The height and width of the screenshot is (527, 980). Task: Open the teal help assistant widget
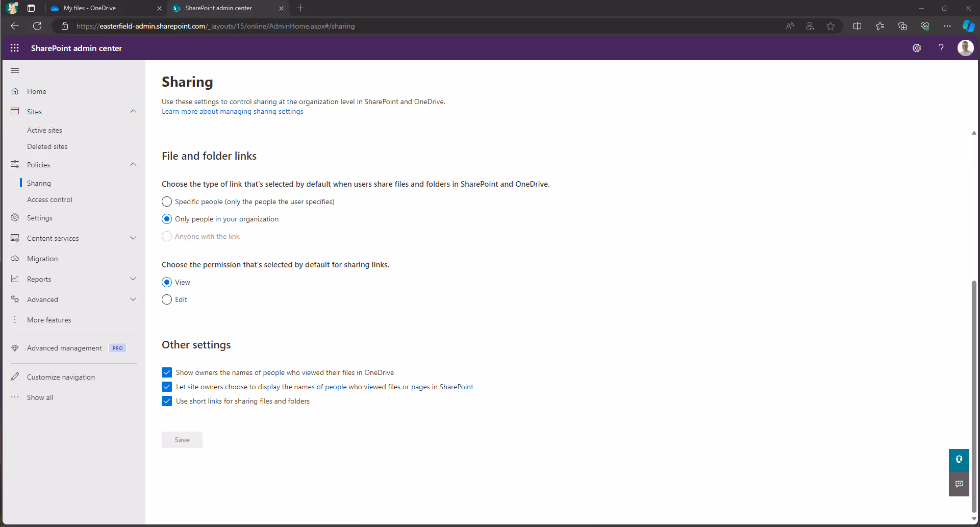pyautogui.click(x=959, y=460)
